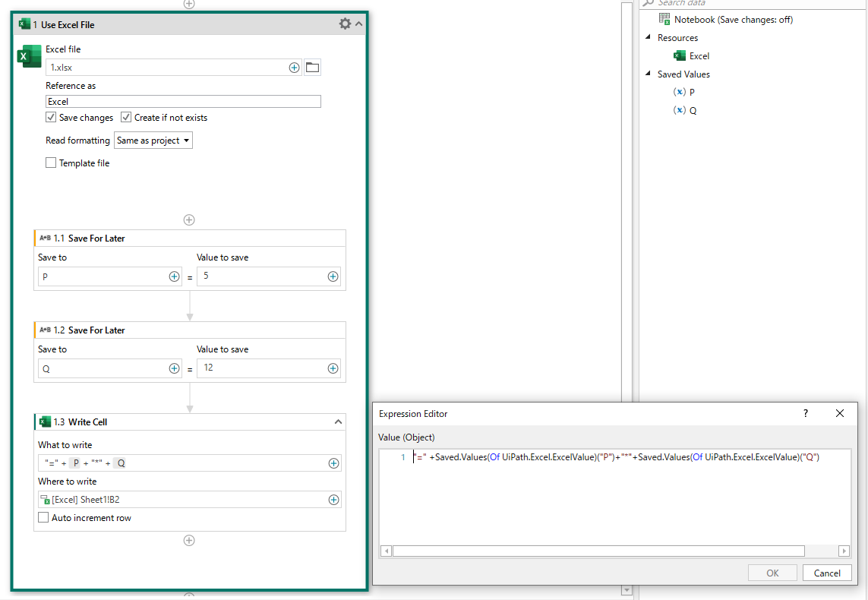The image size is (868, 600).
Task: Open the Use Excel File settings gear
Action: click(345, 24)
